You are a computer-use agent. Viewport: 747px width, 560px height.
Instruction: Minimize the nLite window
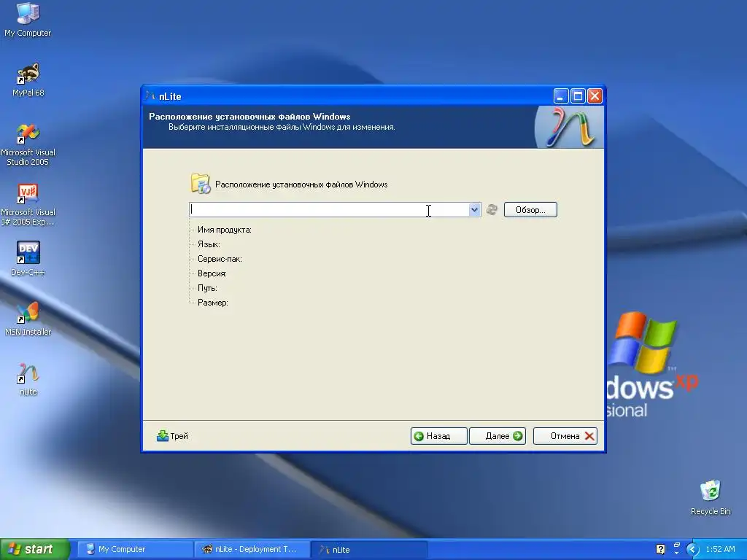pos(561,96)
